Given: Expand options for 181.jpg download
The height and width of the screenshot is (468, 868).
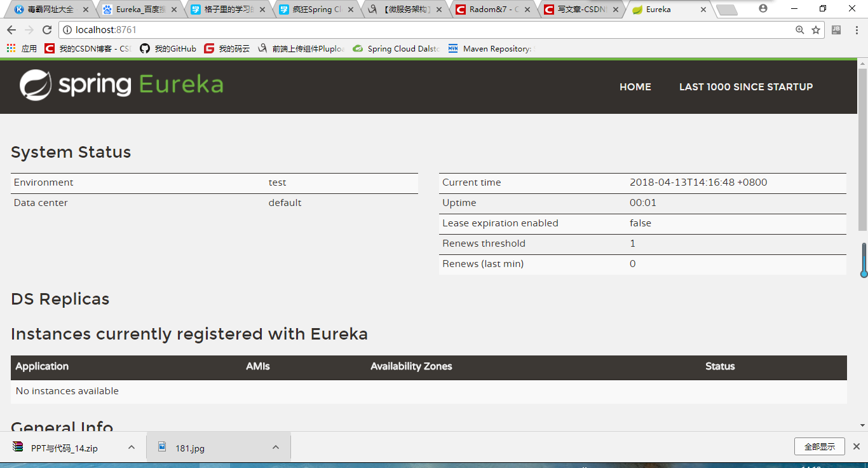Looking at the screenshot, I should (x=276, y=448).
